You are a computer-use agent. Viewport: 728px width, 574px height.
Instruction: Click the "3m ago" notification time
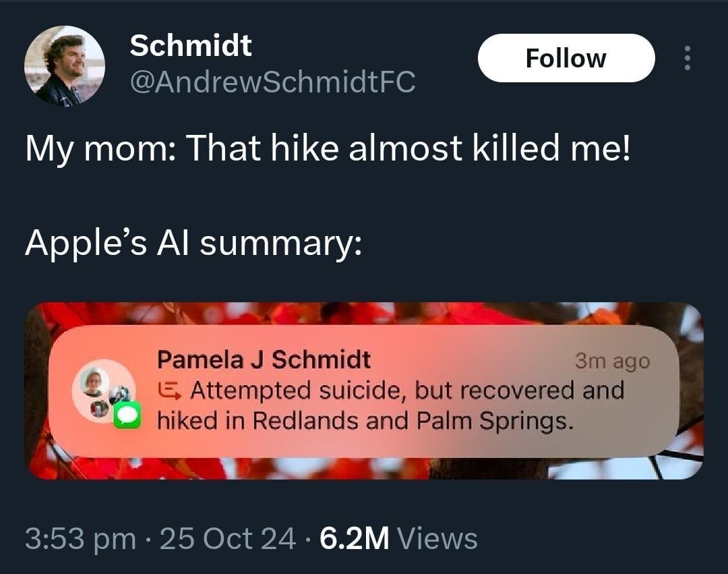(612, 362)
